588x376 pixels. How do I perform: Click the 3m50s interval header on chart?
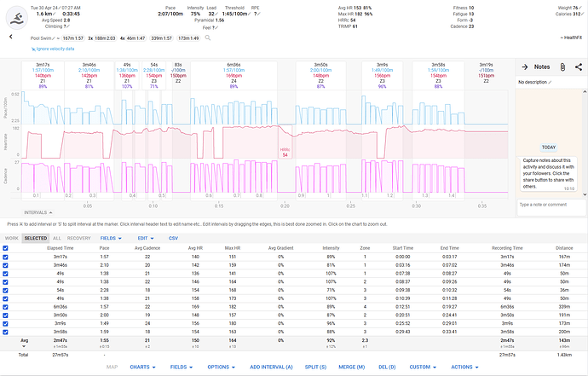coord(320,75)
